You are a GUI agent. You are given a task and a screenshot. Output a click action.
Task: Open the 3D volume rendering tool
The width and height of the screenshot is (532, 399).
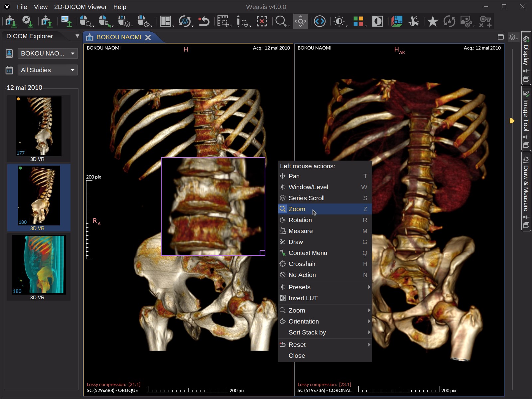pos(397,21)
